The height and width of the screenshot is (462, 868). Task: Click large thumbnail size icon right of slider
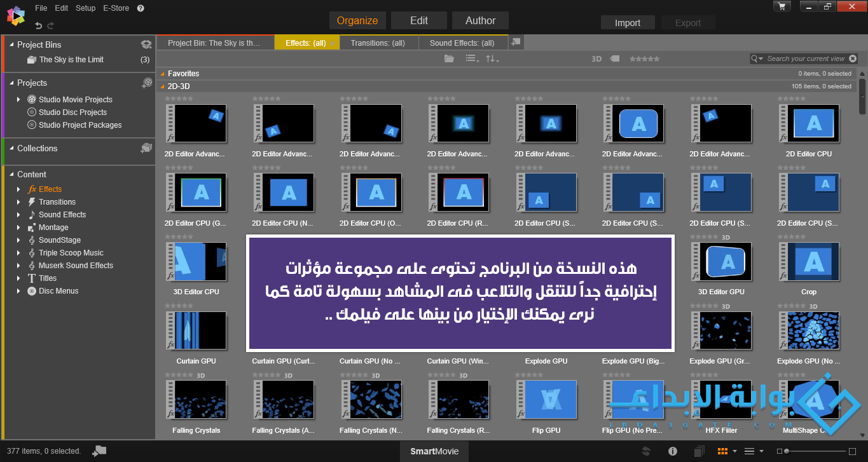852,451
